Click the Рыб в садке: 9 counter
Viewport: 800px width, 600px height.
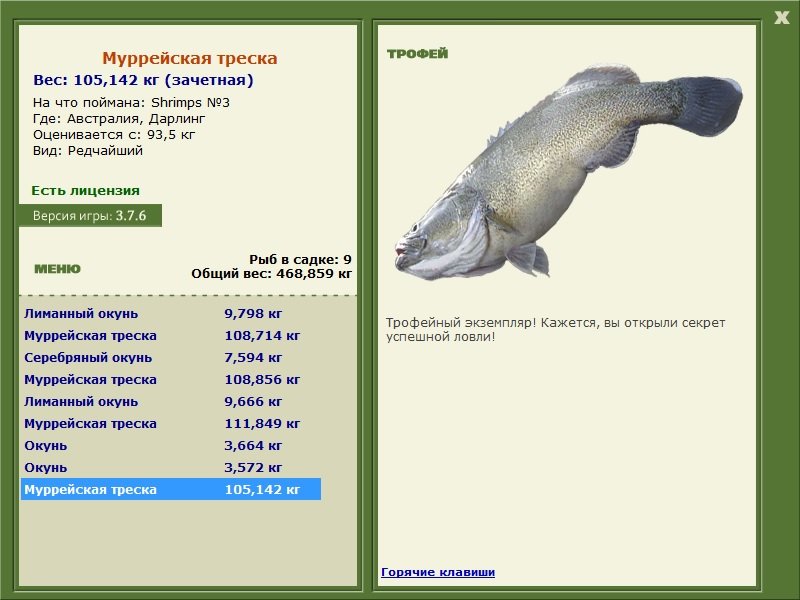click(x=301, y=259)
